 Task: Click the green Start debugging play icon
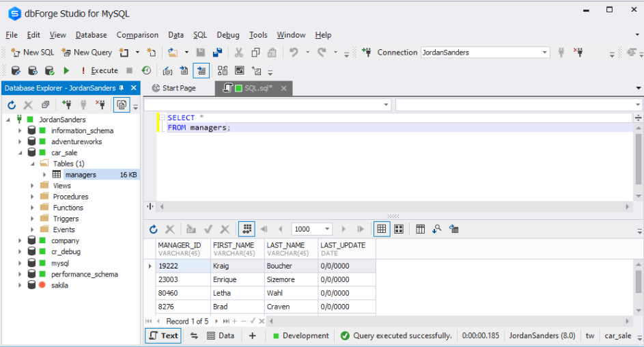click(66, 70)
